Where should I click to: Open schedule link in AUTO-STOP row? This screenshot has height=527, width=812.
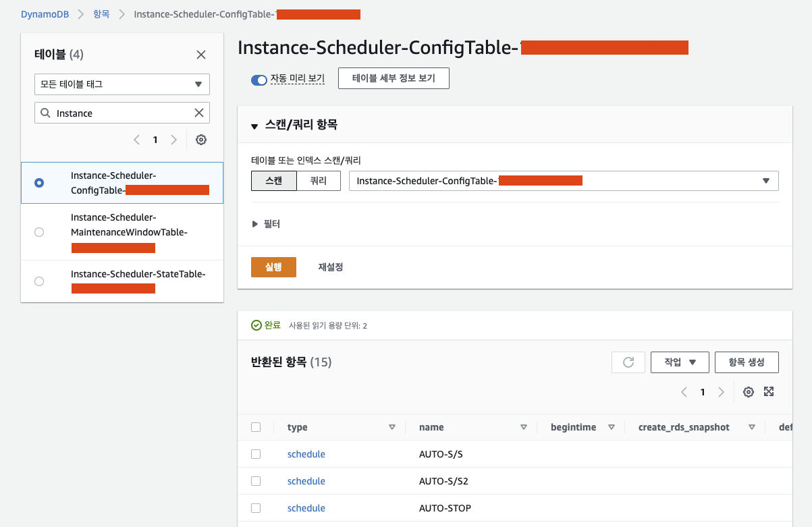tap(306, 508)
